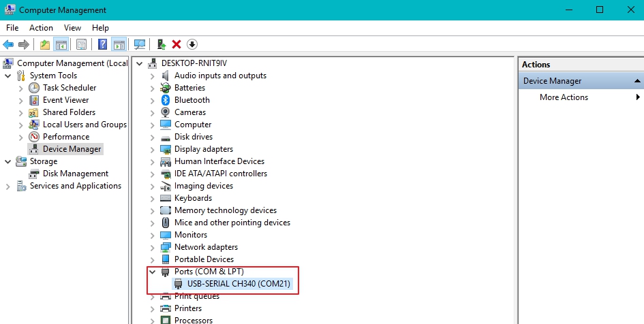Viewport: 644px width, 324px height.
Task: Select Disk Management in the tree
Action: click(x=76, y=174)
